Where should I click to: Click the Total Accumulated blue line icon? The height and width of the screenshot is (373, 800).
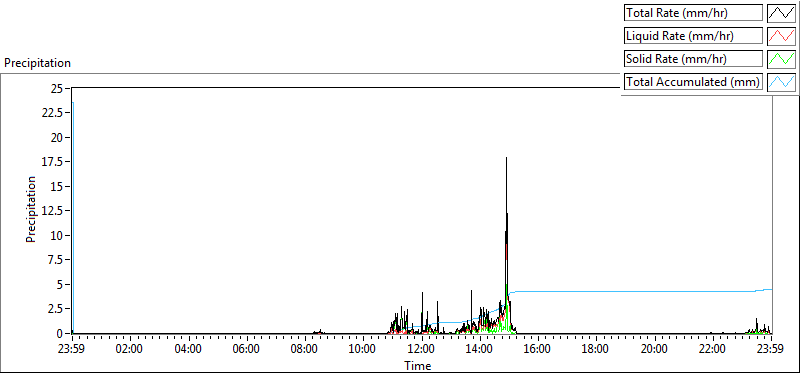tap(782, 82)
